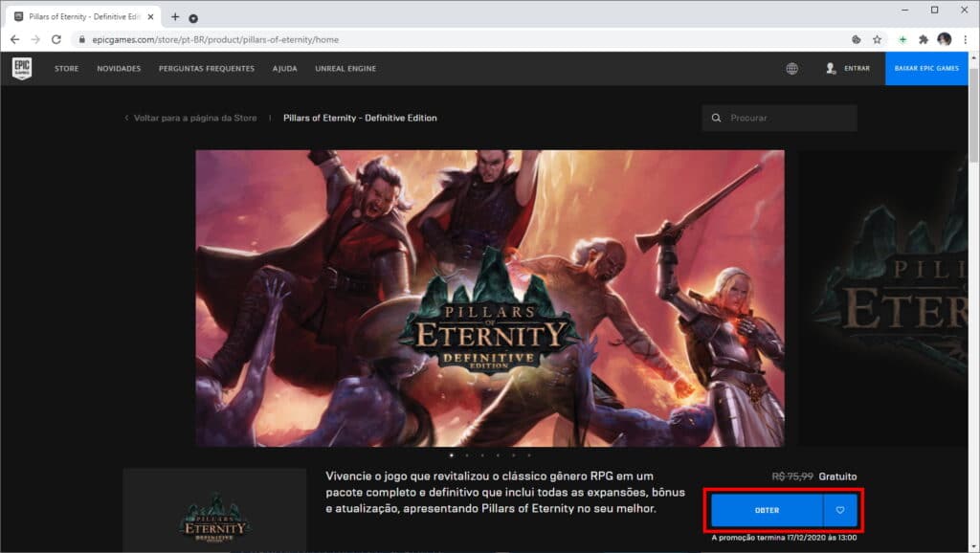Reload the page
980x553 pixels.
point(56,39)
